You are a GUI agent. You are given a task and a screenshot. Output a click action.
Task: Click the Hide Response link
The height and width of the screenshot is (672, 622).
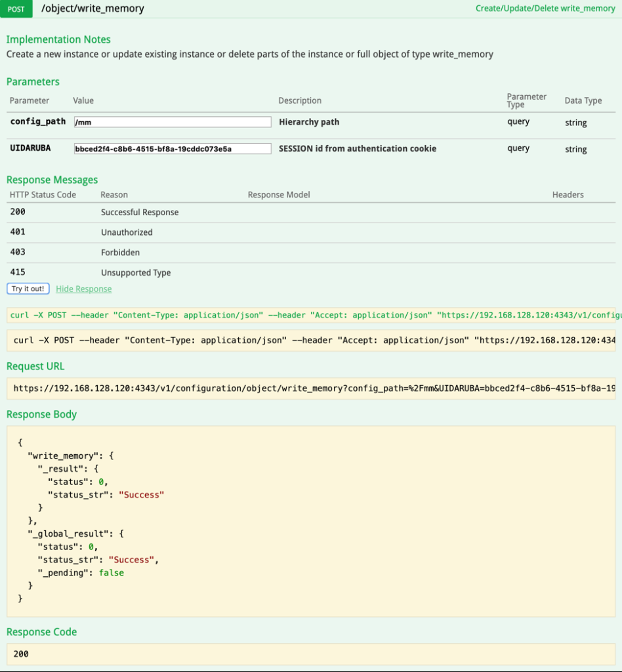pyautogui.click(x=83, y=289)
